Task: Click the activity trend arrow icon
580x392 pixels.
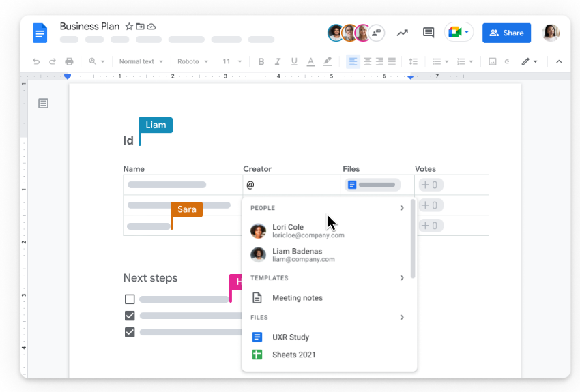Action: coord(403,33)
